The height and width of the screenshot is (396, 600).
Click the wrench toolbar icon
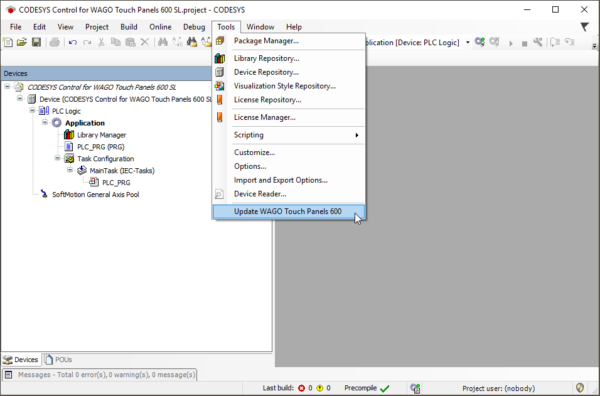(538, 42)
